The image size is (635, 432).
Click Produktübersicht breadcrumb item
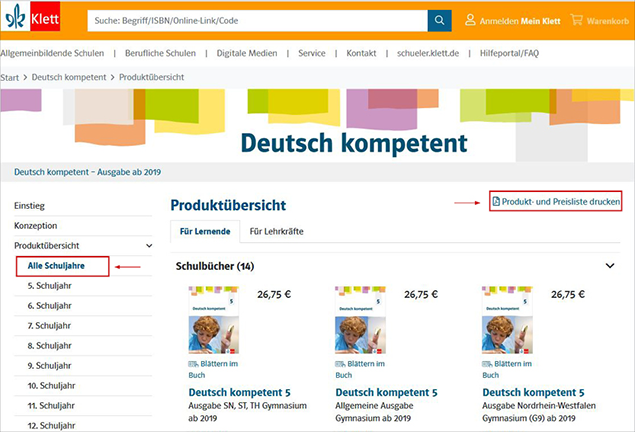151,77
